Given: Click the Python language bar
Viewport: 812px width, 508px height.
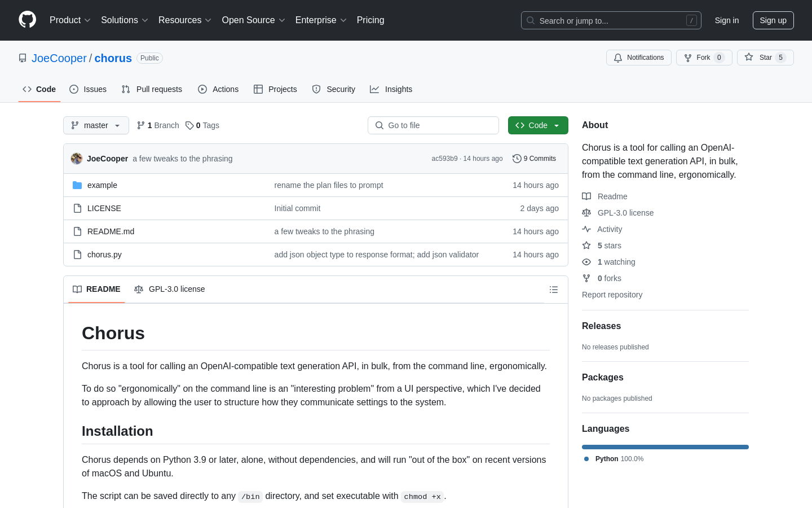Looking at the screenshot, I should pyautogui.click(x=665, y=447).
